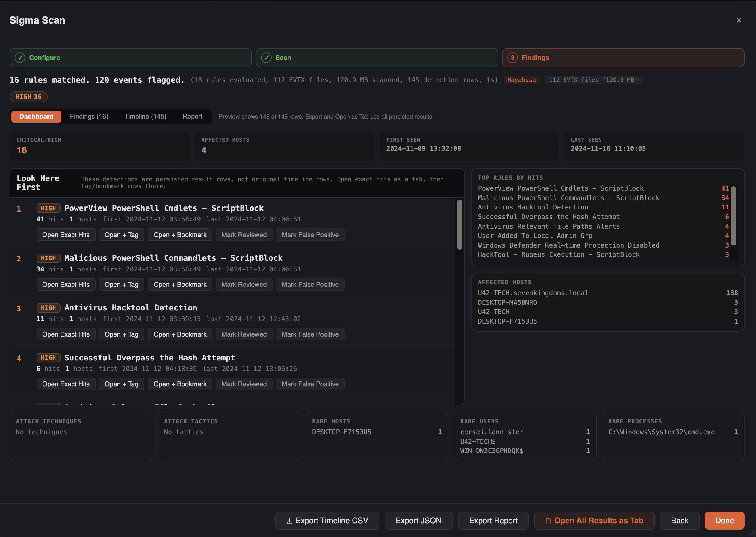This screenshot has width=756, height=537.
Task: Go to the Configure step
Action: point(131,58)
